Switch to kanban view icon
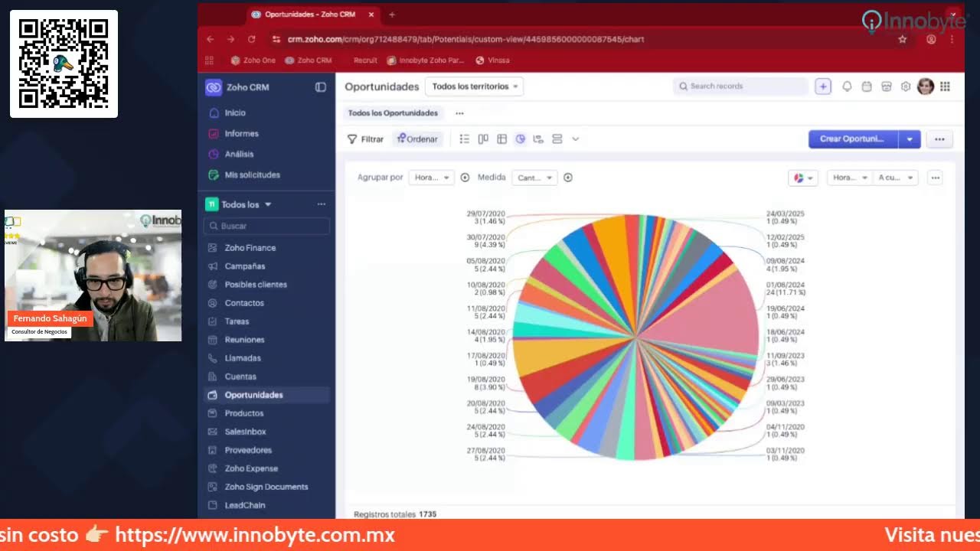 click(x=483, y=139)
